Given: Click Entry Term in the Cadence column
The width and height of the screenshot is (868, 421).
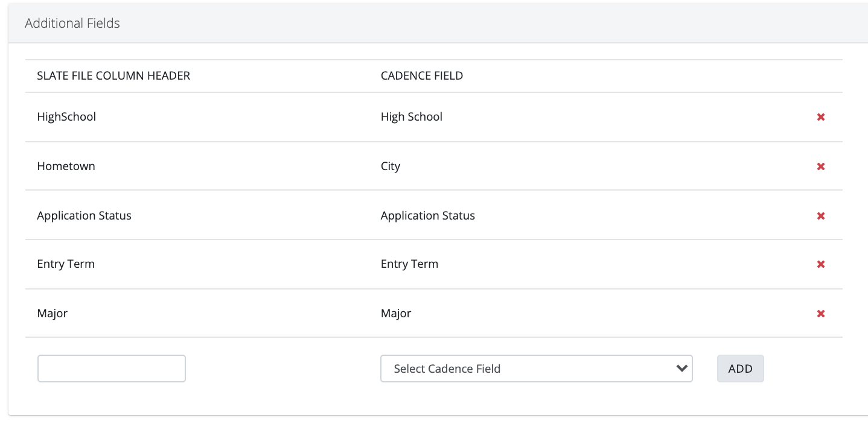Looking at the screenshot, I should click(x=409, y=264).
